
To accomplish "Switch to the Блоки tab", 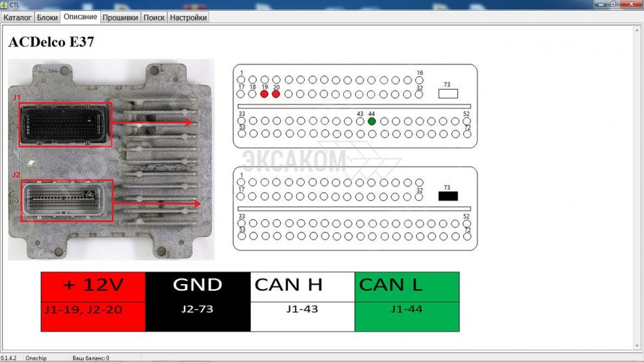I will pos(47,17).
